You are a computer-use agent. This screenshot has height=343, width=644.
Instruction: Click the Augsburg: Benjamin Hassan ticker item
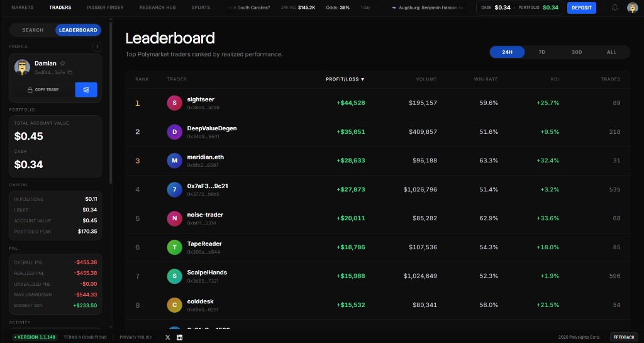[x=428, y=8]
